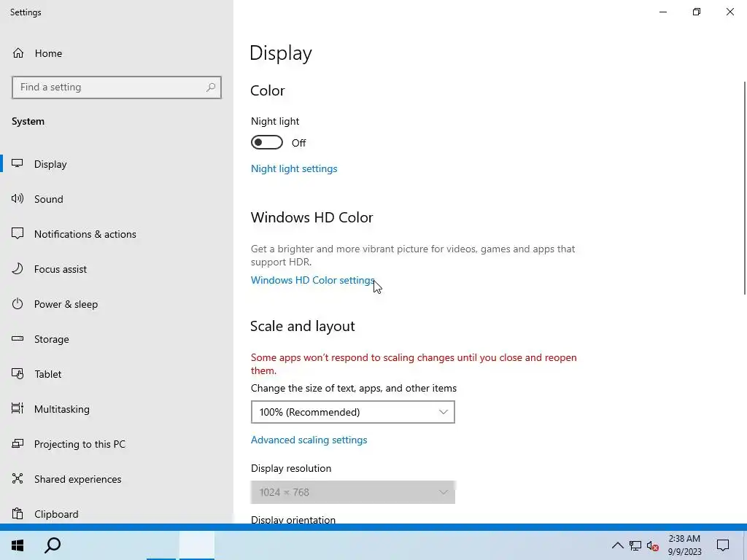Click the System label in the sidebar

[x=28, y=122]
